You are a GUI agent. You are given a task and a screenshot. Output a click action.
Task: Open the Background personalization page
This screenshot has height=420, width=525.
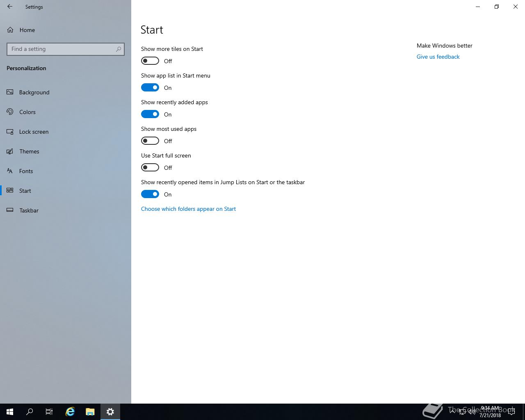point(66,92)
